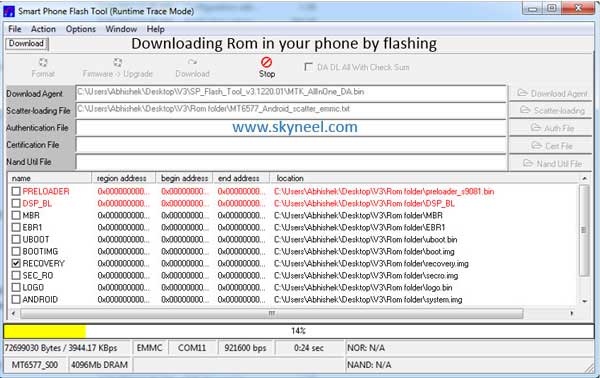Click the Format toolbar icon
Image resolution: width=600 pixels, height=378 pixels.
pos(43,62)
